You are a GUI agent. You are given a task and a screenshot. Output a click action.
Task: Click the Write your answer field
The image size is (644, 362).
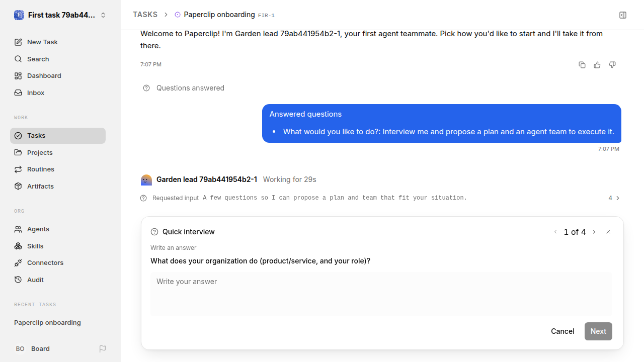(381, 294)
